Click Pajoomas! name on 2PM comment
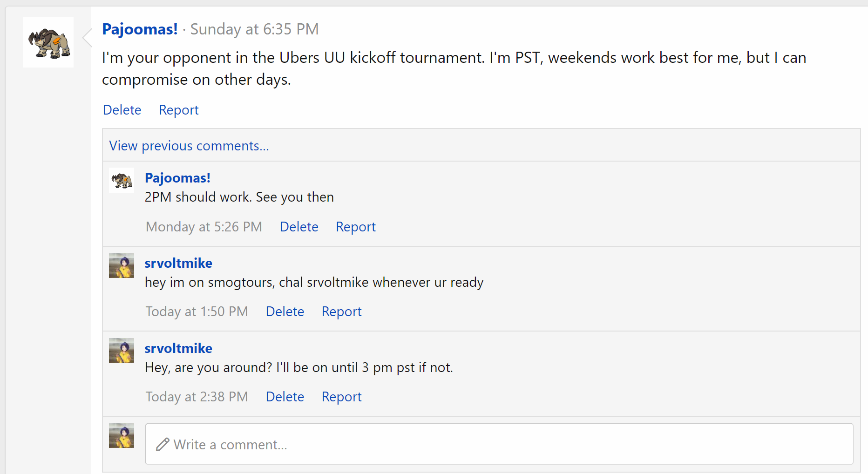Screen dimensions: 868x474 177,178
